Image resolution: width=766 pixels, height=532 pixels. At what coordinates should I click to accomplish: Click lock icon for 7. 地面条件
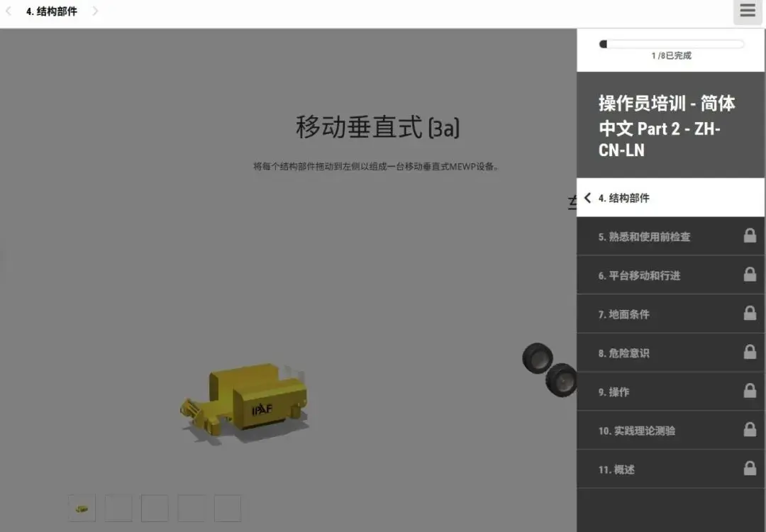[750, 313]
